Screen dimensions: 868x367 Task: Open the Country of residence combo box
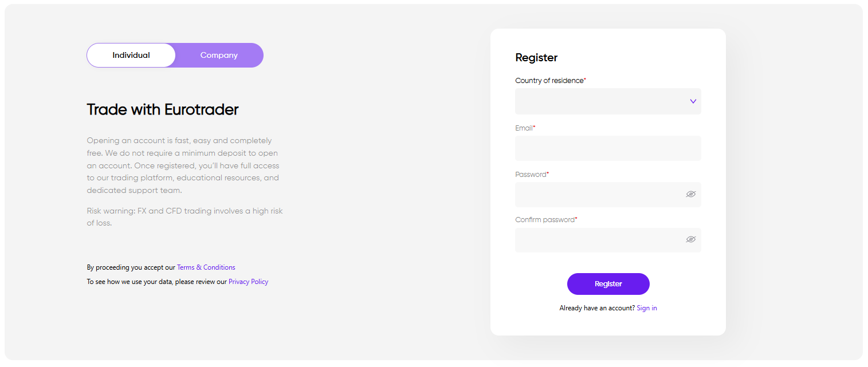[x=602, y=101]
